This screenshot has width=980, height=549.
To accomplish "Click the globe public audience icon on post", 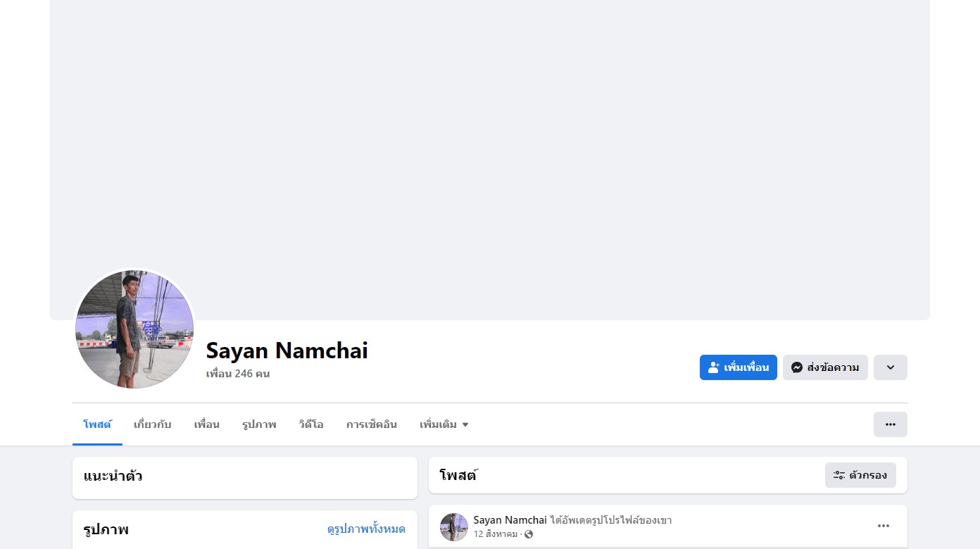I will 529,534.
